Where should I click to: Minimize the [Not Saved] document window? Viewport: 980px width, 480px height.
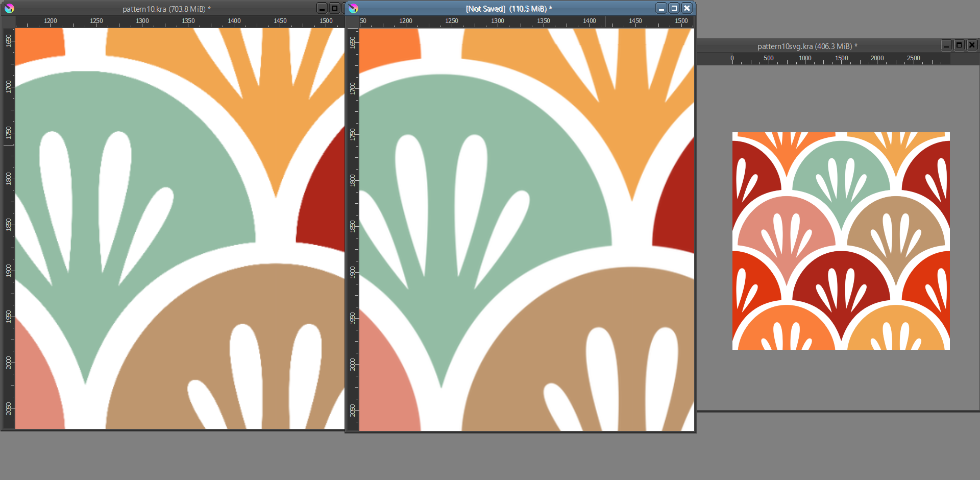tap(661, 8)
